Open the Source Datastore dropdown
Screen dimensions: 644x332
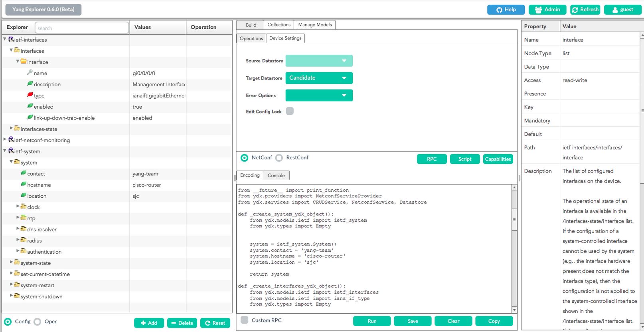[319, 61]
